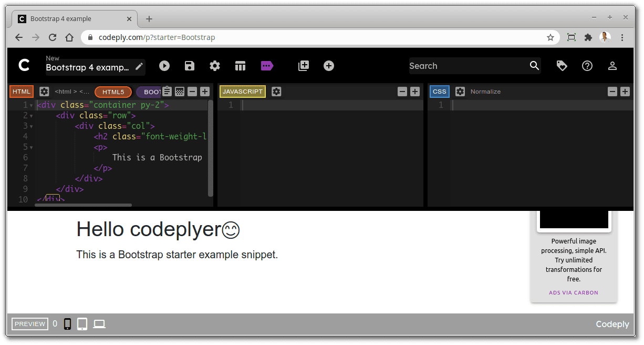The height and width of the screenshot is (345, 644).
Task: Switch preview to tablet device icon
Action: (x=82, y=324)
